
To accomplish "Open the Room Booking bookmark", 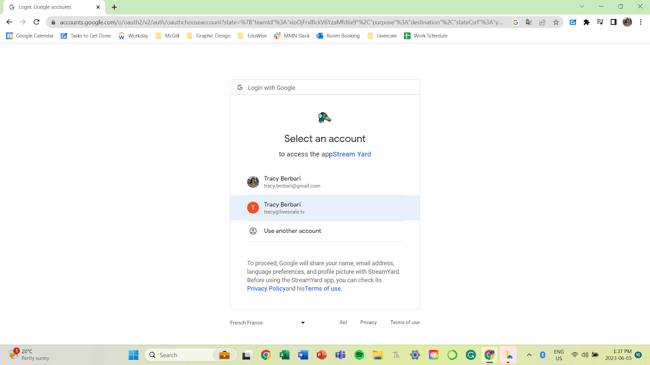I will 338,36.
